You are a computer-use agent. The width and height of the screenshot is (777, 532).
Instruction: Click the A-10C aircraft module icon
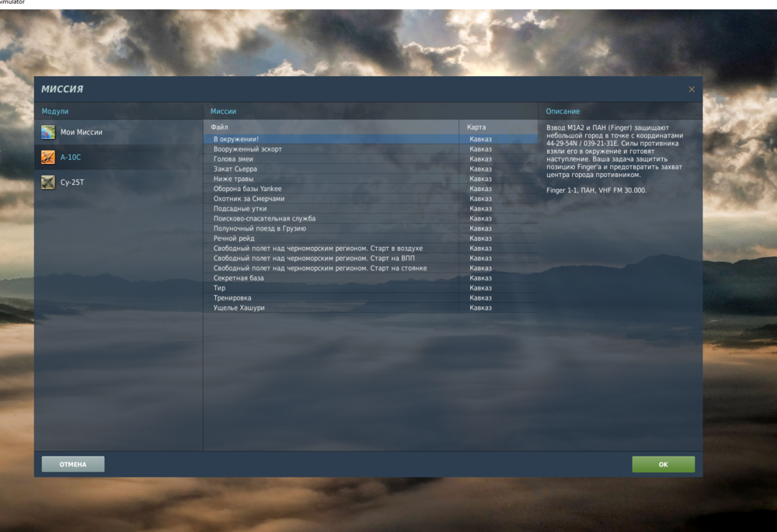click(48, 157)
